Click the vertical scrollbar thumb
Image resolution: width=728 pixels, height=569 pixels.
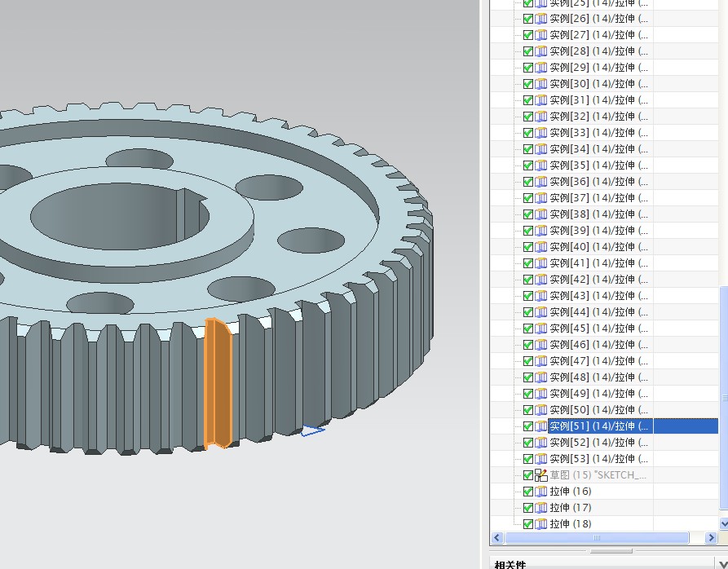tap(724, 398)
